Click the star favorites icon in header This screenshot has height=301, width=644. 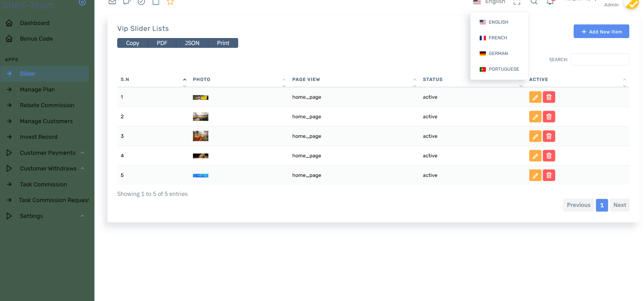170,2
